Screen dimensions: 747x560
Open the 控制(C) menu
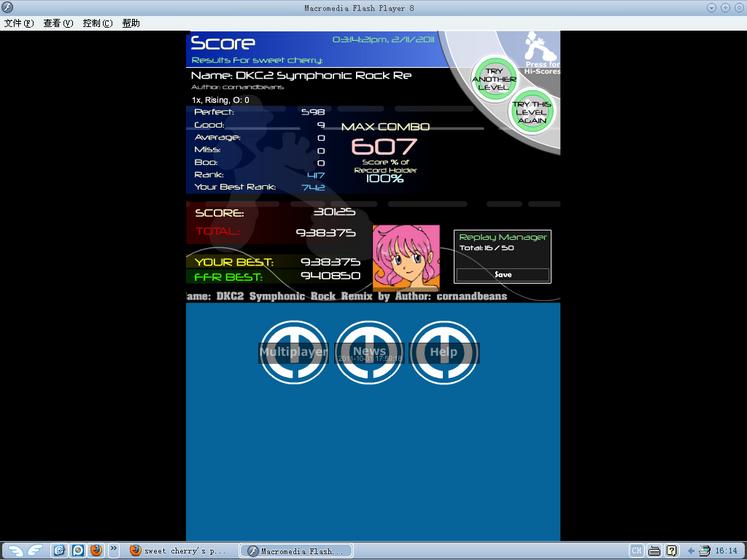[x=98, y=23]
